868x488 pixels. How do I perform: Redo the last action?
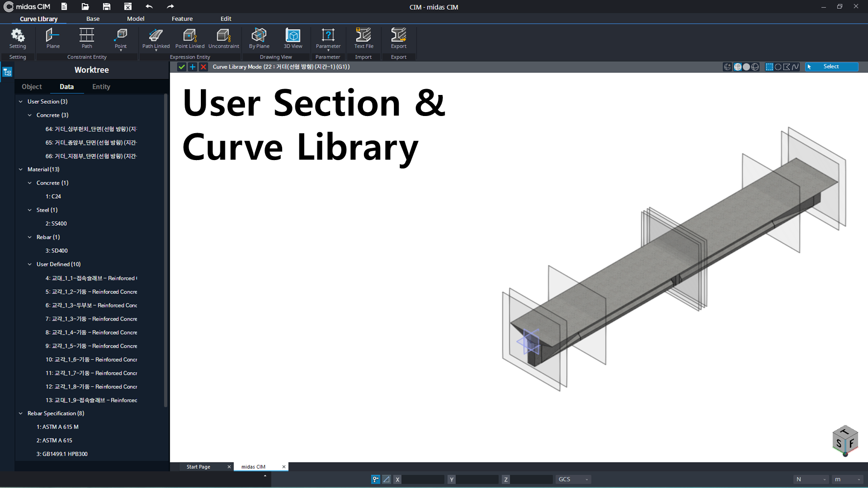170,6
